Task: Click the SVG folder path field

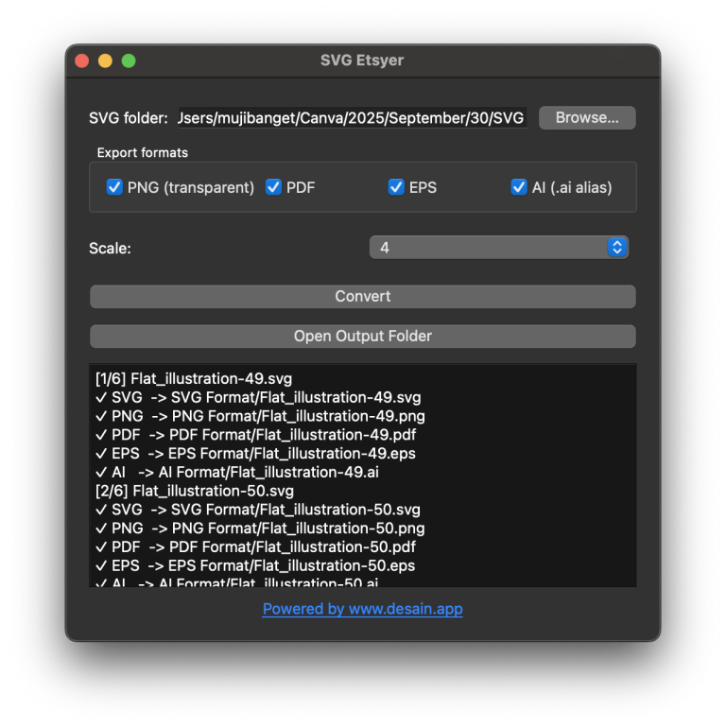Action: click(x=351, y=118)
